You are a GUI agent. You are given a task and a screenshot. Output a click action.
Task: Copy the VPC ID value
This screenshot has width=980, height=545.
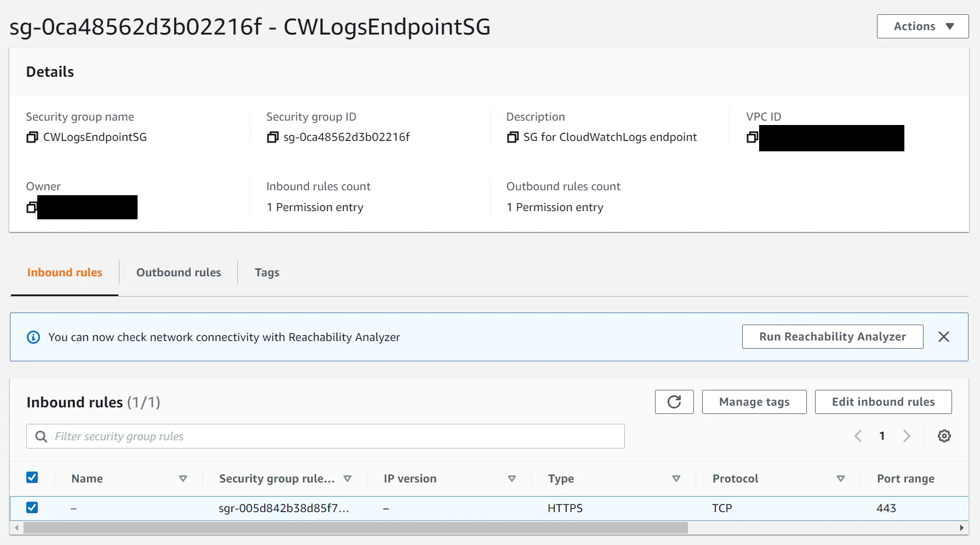753,137
